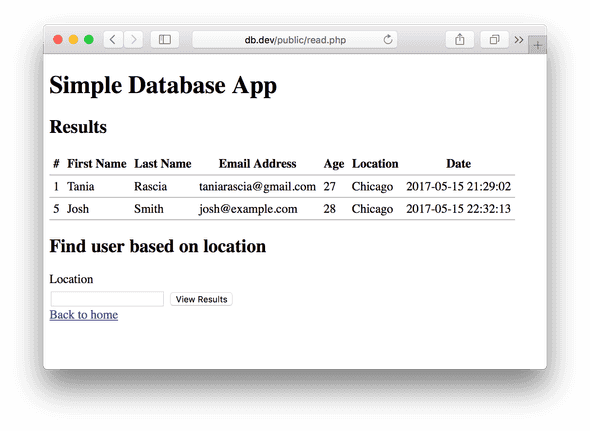Click the db.dev address bar
This screenshot has height=431, width=590.
[x=295, y=40]
